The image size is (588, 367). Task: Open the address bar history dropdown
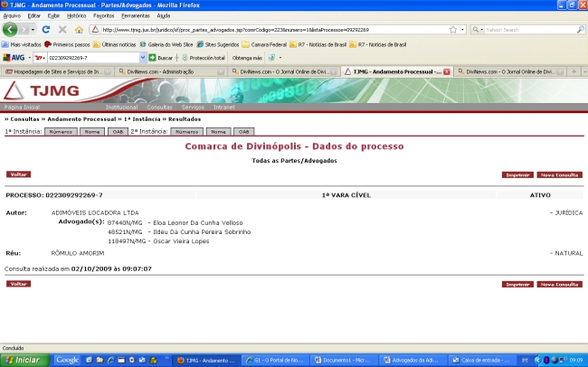(x=462, y=29)
